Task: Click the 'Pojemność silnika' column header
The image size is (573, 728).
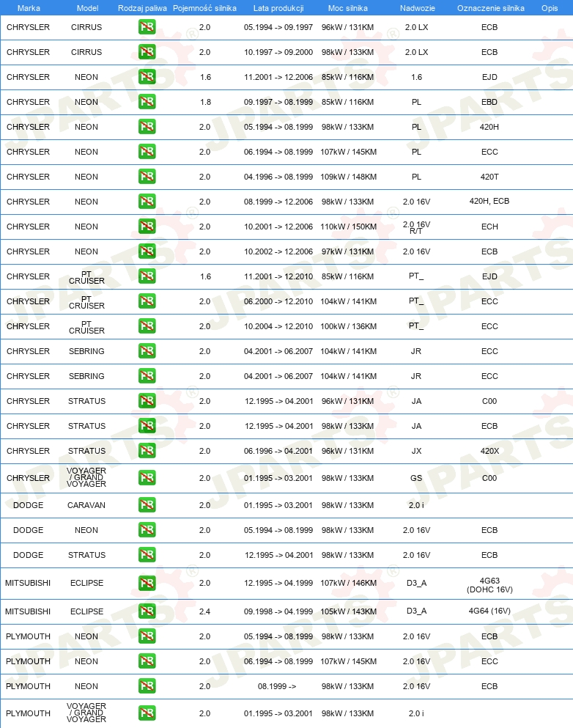Action: pyautogui.click(x=204, y=8)
